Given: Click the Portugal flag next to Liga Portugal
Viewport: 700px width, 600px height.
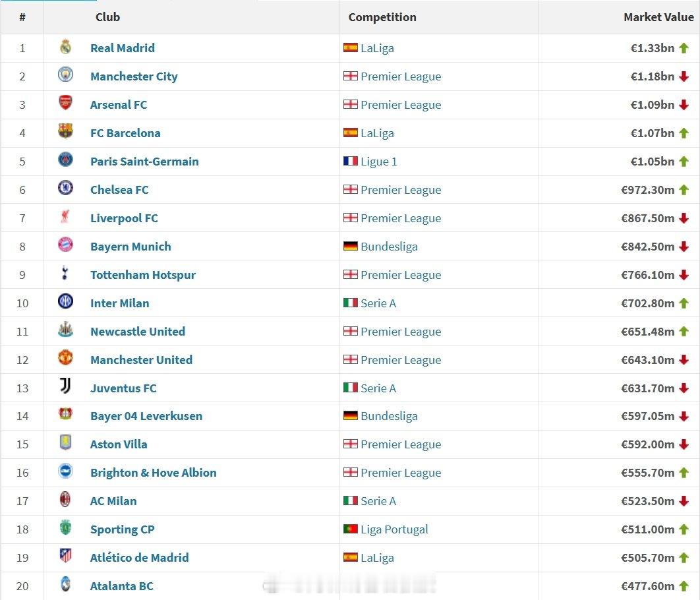Looking at the screenshot, I should pyautogui.click(x=351, y=529).
